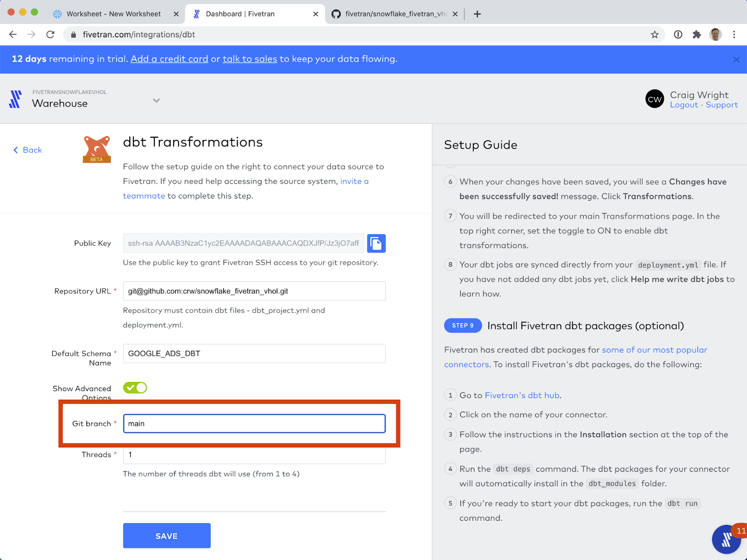The width and height of the screenshot is (747, 560).
Task: Disable Show Advanced Options toggle
Action: click(135, 388)
